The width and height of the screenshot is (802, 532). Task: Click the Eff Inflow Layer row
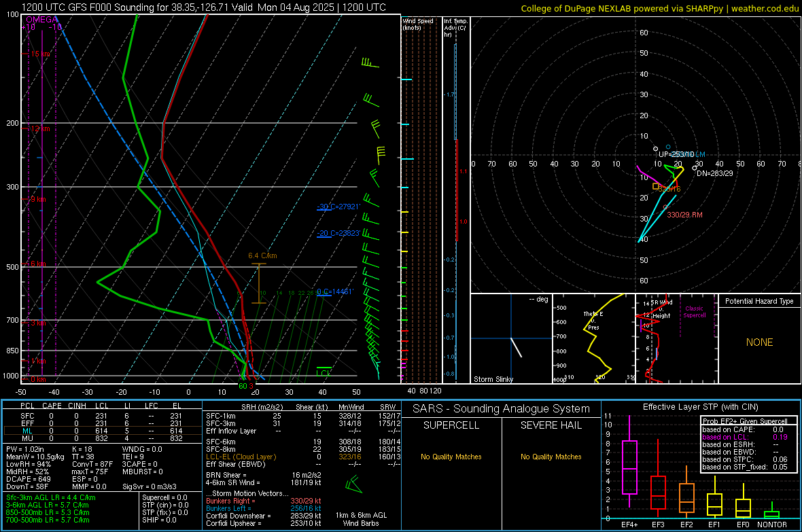[x=303, y=431]
